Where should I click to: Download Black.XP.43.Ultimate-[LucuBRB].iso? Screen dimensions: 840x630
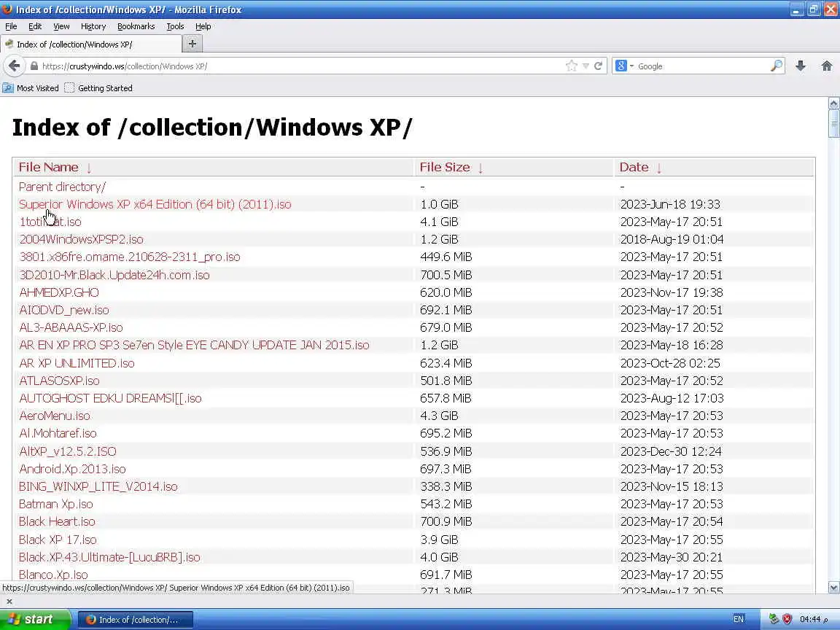point(109,557)
